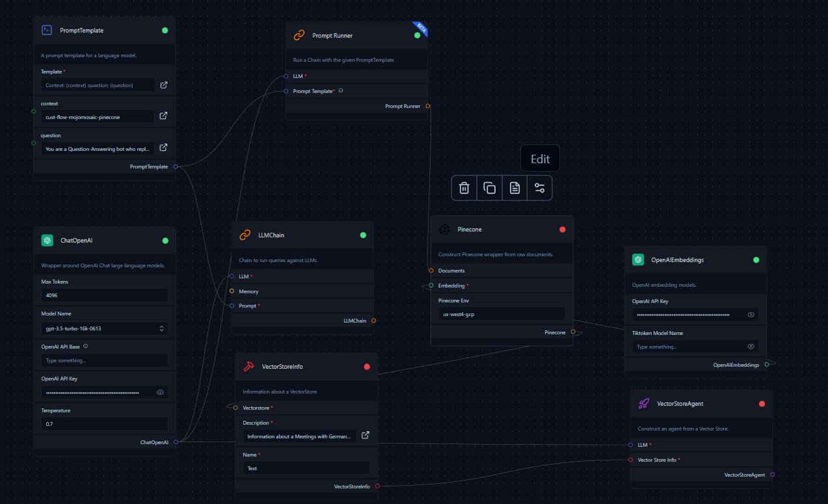Click info icon next to Prompt Template
This screenshot has width=828, height=504.
click(341, 90)
